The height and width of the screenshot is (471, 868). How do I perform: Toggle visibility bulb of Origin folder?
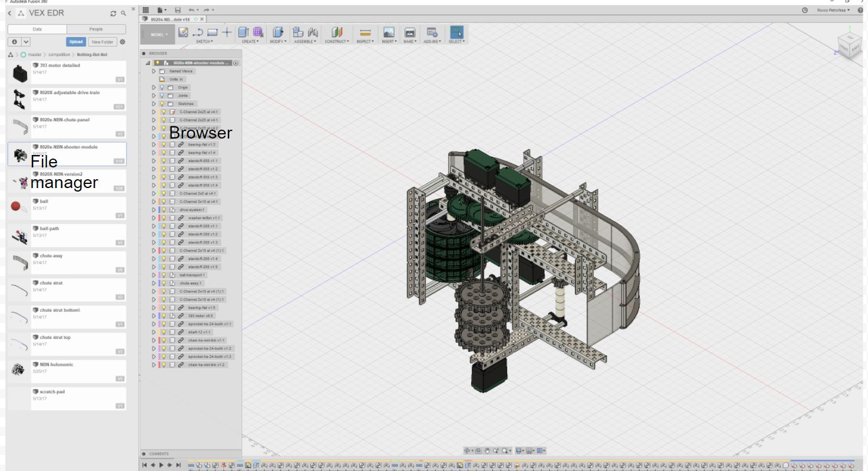pos(162,87)
